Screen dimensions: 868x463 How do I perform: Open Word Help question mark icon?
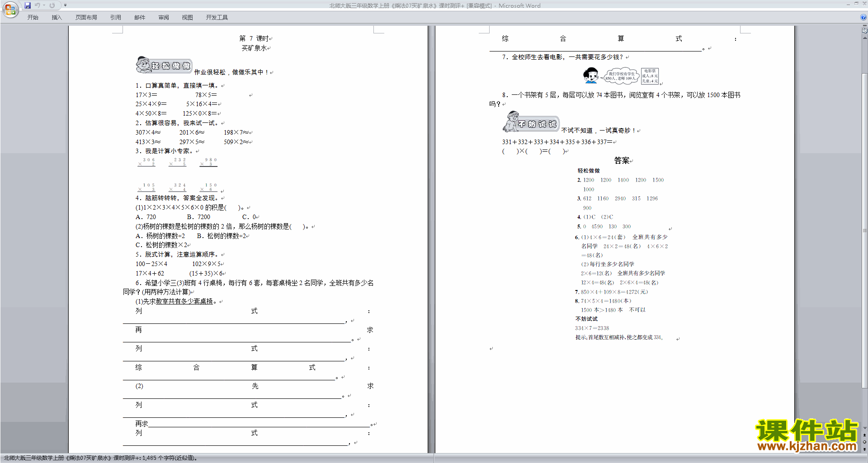863,17
